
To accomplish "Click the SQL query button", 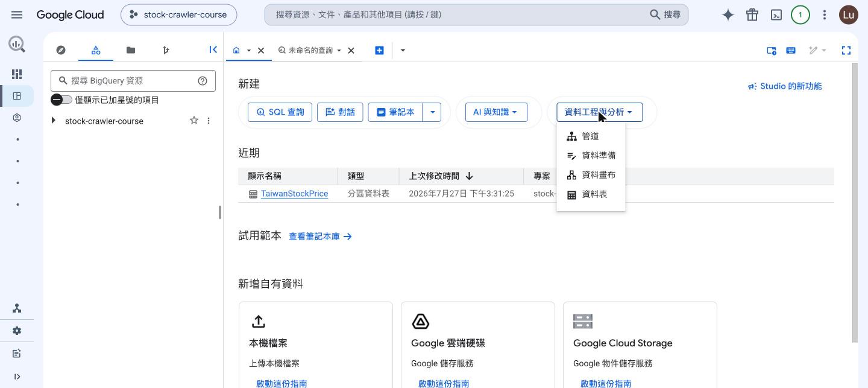I will (280, 112).
